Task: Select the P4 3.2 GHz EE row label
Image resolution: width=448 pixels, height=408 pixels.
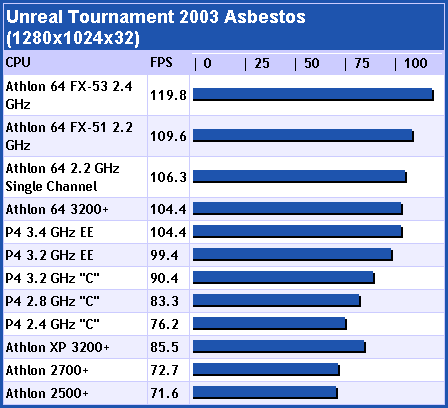Action: [x=49, y=255]
